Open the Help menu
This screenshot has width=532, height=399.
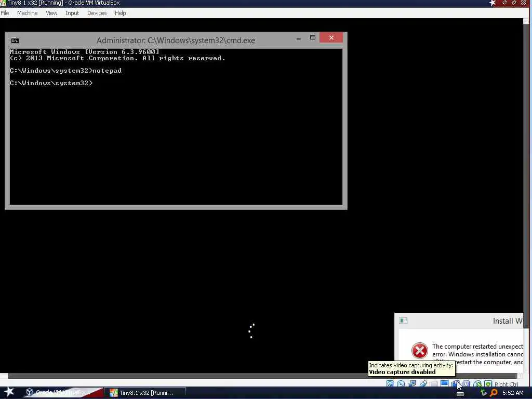click(x=120, y=13)
